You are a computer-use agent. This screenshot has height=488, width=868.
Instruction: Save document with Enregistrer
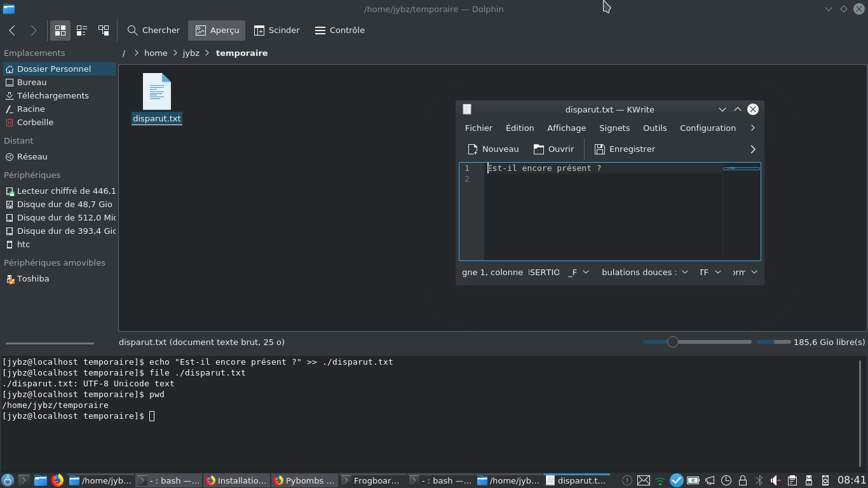pos(625,149)
